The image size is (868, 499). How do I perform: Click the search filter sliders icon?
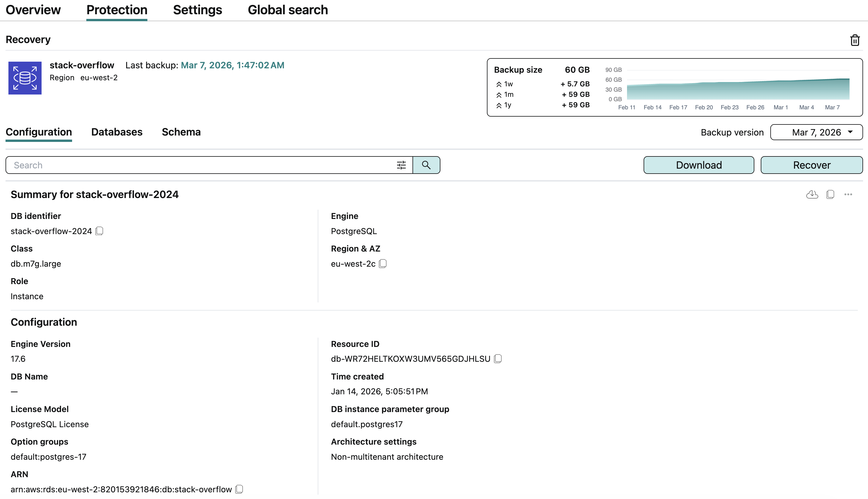tap(401, 165)
